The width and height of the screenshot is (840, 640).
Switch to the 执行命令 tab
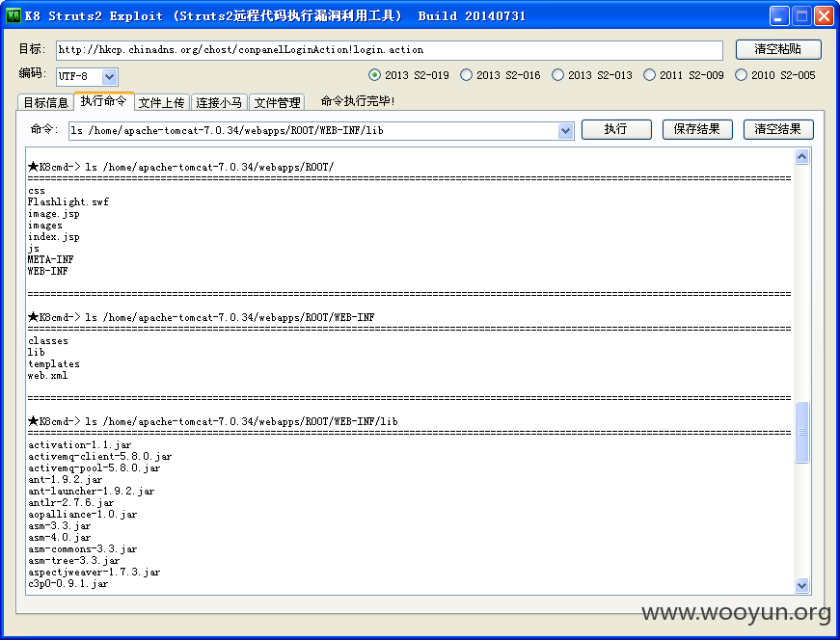103,100
